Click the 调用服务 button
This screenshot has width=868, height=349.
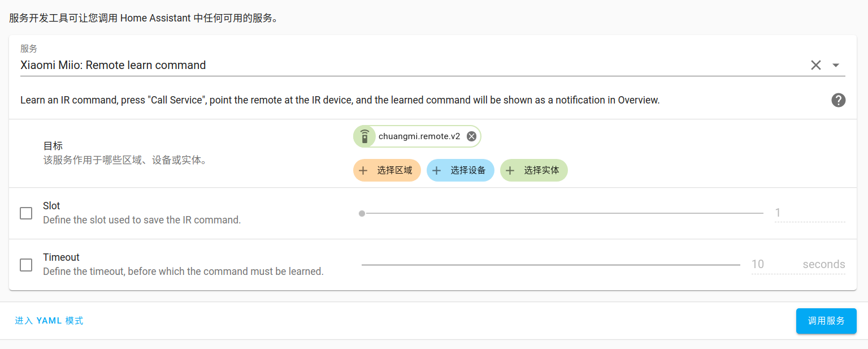pyautogui.click(x=826, y=321)
